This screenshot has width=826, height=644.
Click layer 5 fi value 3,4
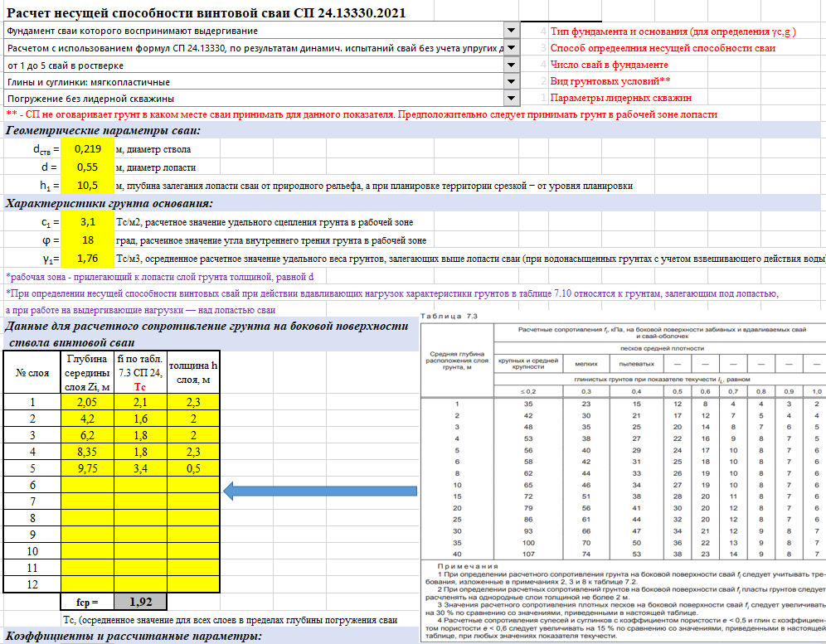[x=139, y=467]
